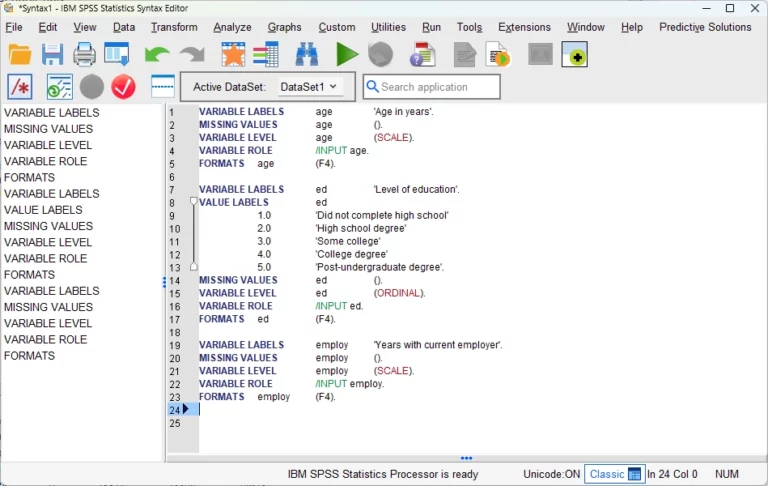
Task: Click the /INPUT employ role text
Action: (x=350, y=384)
